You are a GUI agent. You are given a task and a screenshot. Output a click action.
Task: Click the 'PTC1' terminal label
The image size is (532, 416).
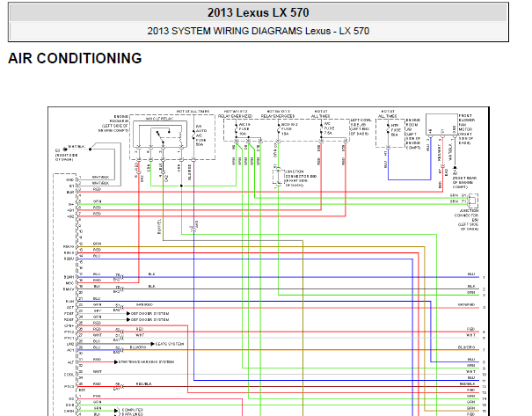point(69,339)
